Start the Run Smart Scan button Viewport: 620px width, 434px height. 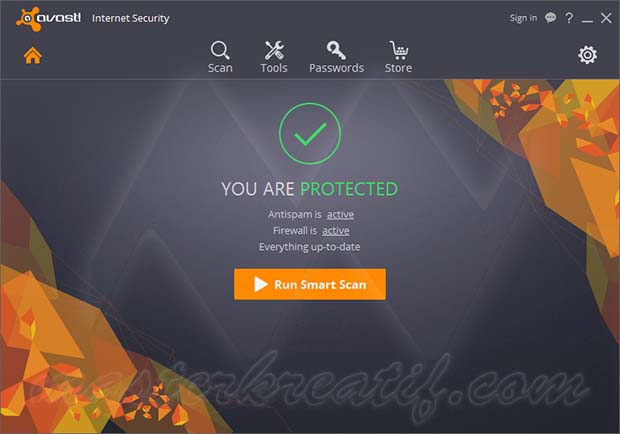(x=310, y=284)
